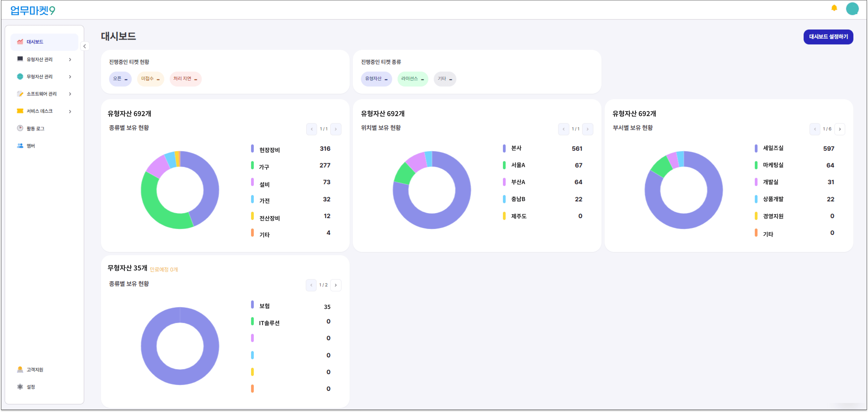Open 설정 via the gear icon

coord(20,387)
